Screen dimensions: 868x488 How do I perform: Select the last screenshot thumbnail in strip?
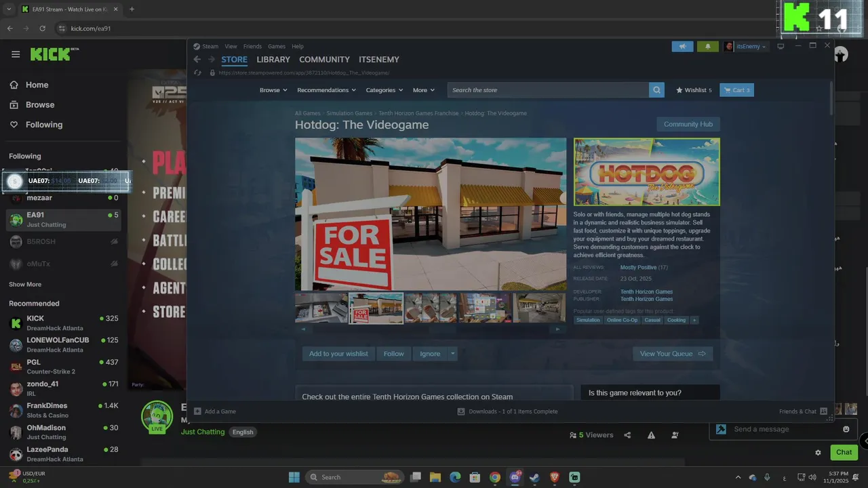539,308
